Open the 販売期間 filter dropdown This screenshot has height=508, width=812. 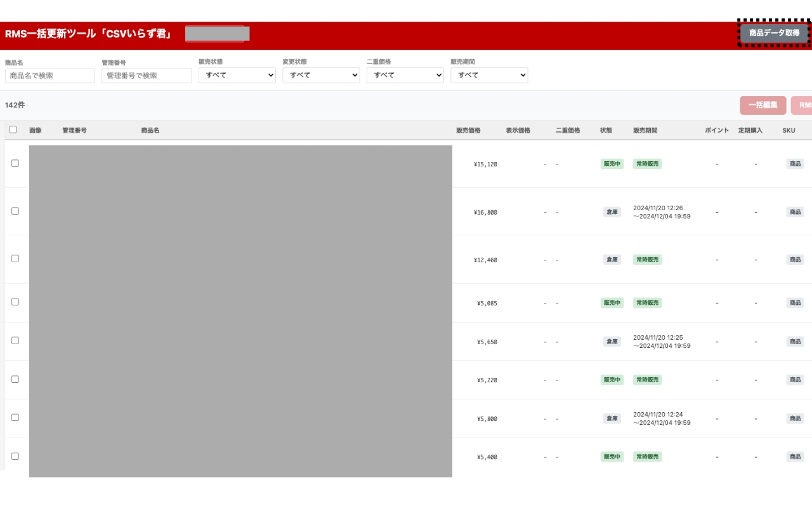coord(489,75)
